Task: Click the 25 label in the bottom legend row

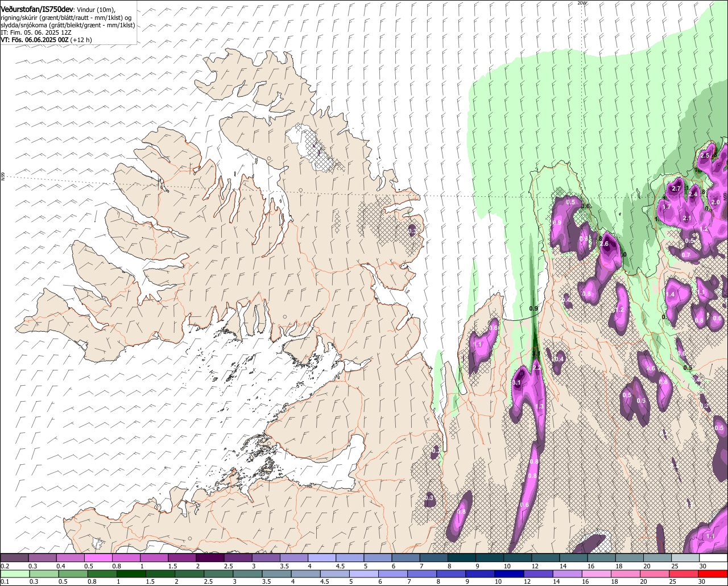Action: [x=673, y=581]
